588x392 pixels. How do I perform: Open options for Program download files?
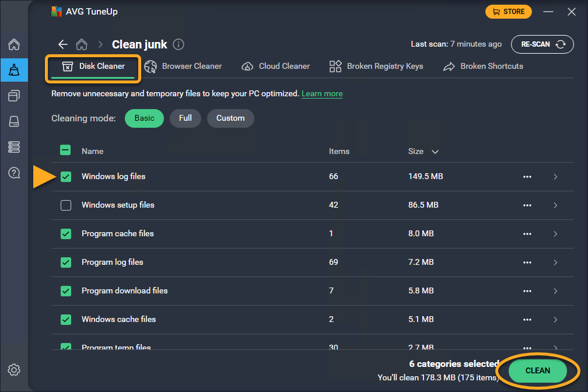click(527, 291)
